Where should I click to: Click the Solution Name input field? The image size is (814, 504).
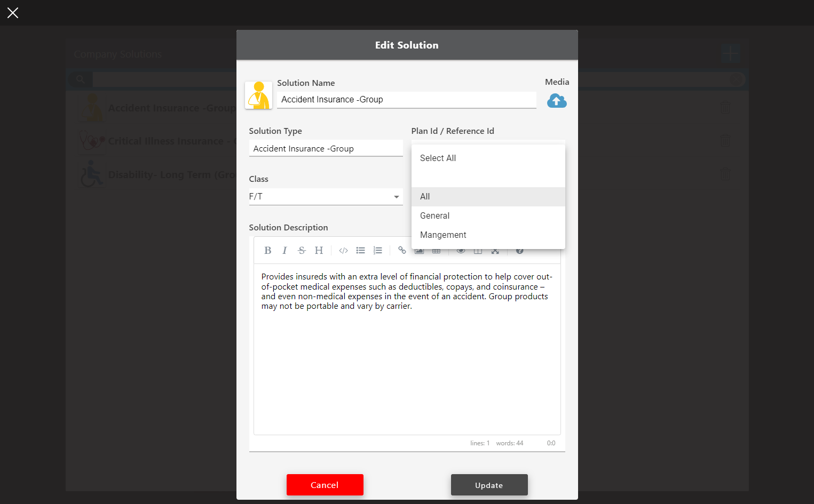coord(407,100)
